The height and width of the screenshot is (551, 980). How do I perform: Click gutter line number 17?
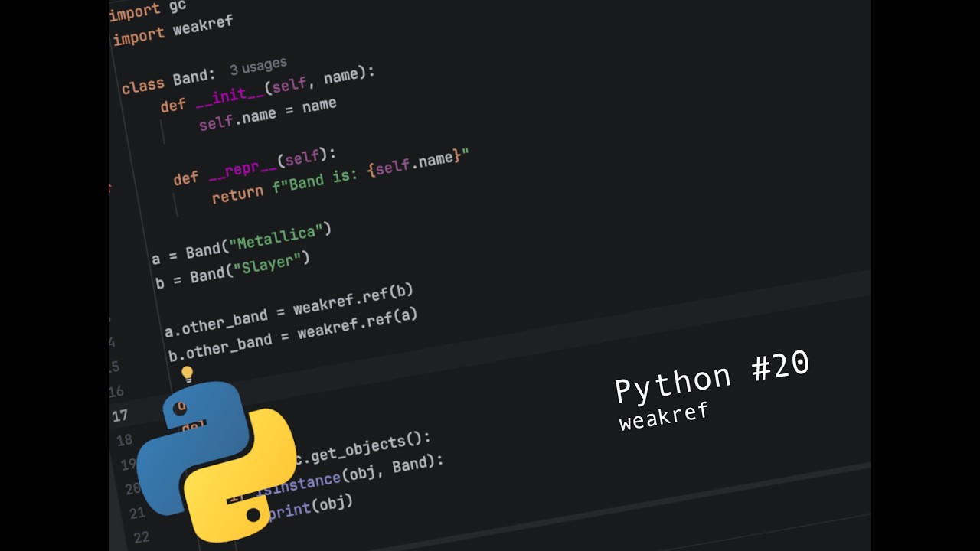pos(120,416)
